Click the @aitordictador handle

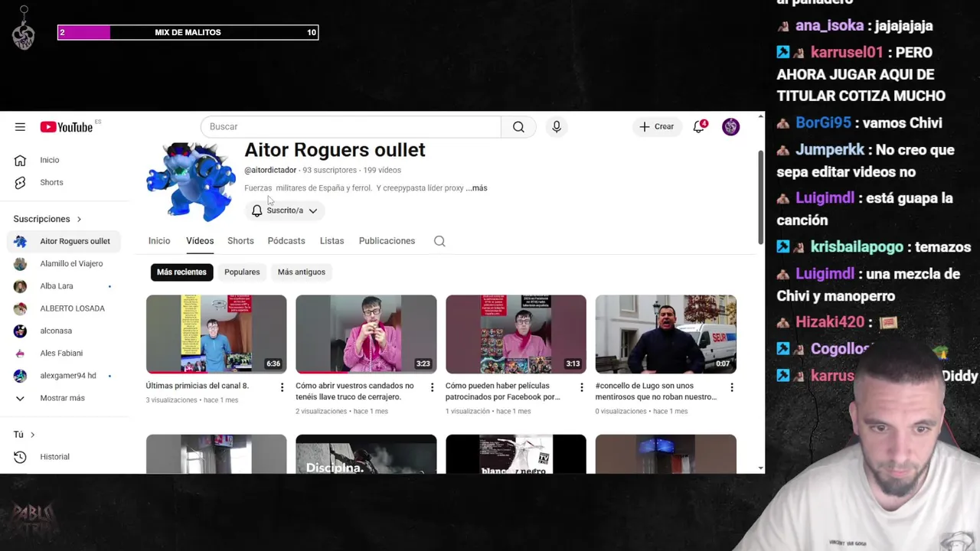click(270, 170)
